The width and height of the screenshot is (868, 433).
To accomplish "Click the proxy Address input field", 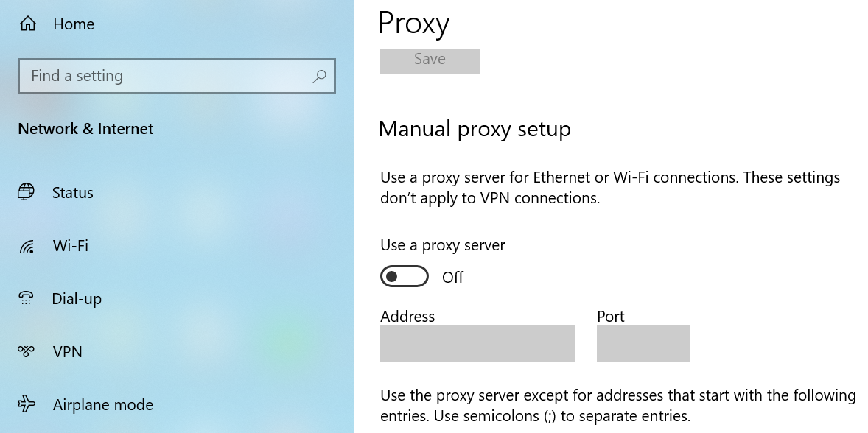I will coord(477,343).
